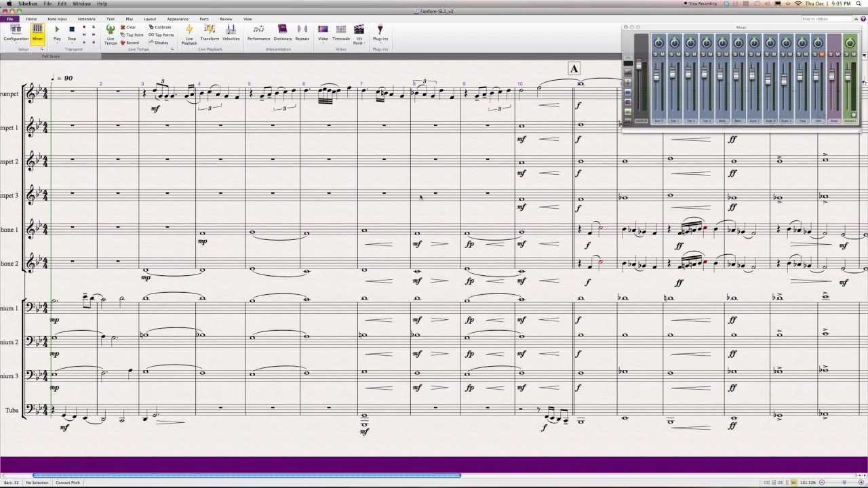The height and width of the screenshot is (488, 868).
Task: Solo the Tpt 1 mixer strip
Action: click(x=671, y=54)
